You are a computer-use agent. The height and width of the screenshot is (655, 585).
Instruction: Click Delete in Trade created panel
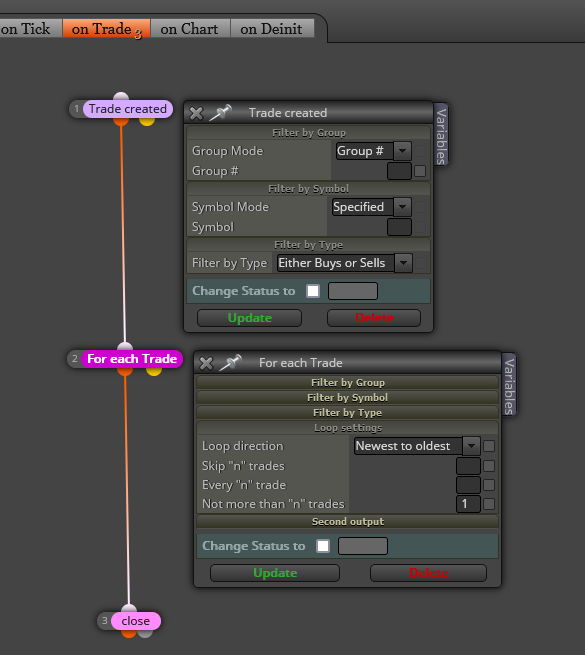(374, 318)
